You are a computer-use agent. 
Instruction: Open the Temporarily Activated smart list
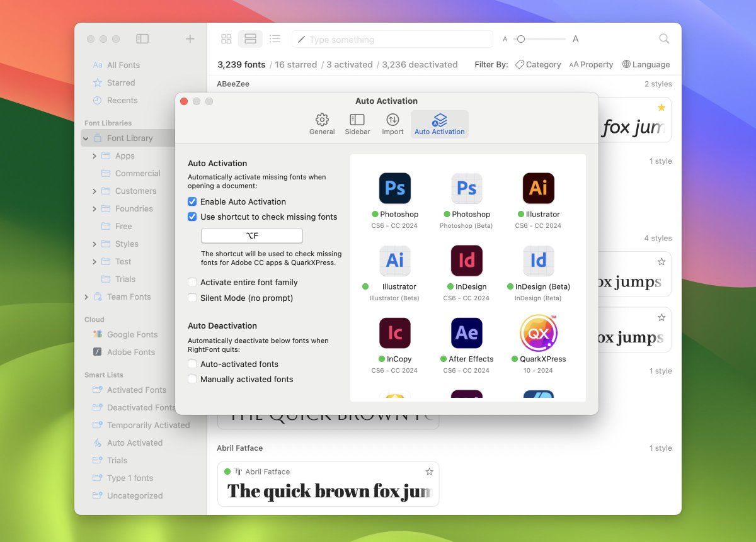pyautogui.click(x=148, y=425)
